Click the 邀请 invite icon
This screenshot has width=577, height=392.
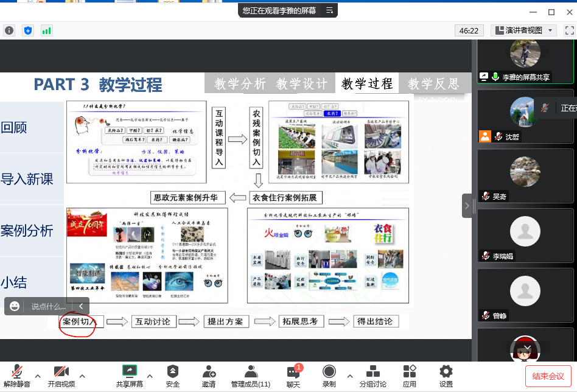point(209,376)
